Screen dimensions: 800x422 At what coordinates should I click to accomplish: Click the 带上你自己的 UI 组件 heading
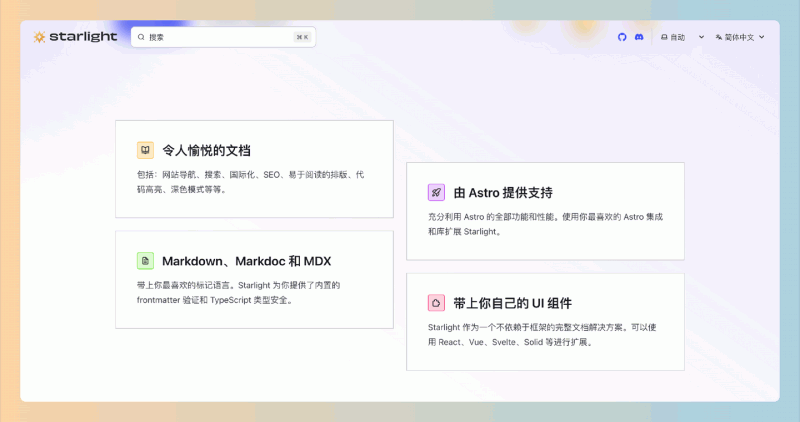click(513, 303)
